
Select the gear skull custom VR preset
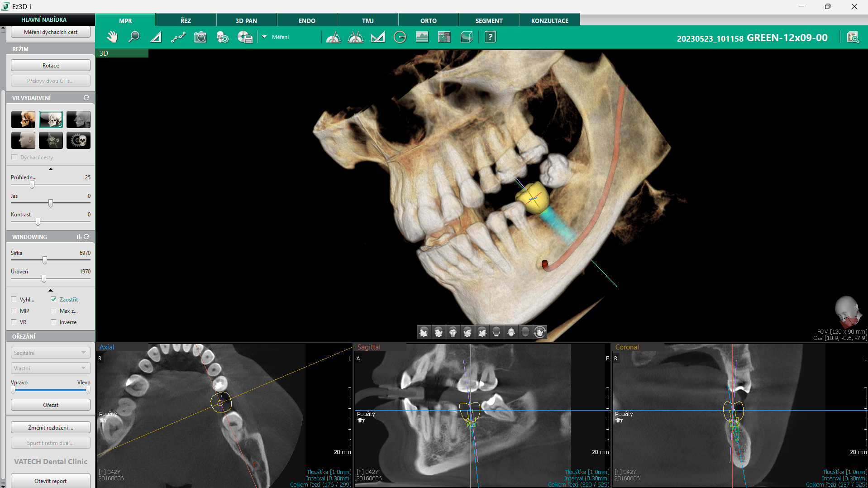[78, 140]
